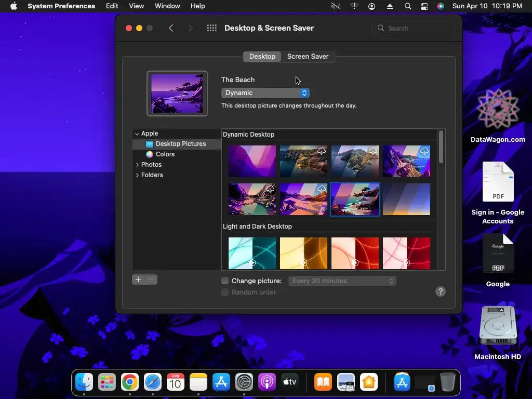
Task: Enable the Change picture checkbox
Action: coord(225,281)
